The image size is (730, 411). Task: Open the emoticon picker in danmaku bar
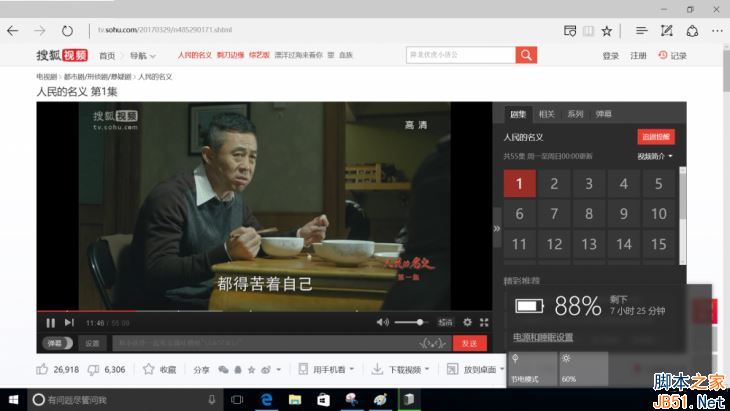433,344
